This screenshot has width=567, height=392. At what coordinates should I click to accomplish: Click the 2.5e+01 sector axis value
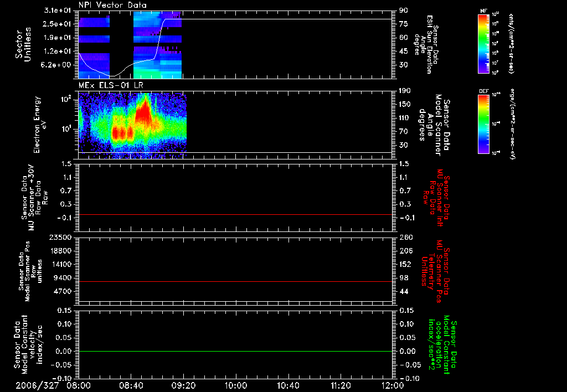pos(58,24)
